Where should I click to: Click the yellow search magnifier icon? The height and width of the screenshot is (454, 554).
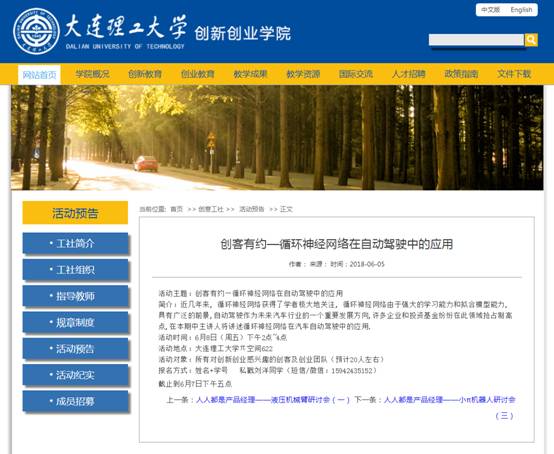(531, 40)
